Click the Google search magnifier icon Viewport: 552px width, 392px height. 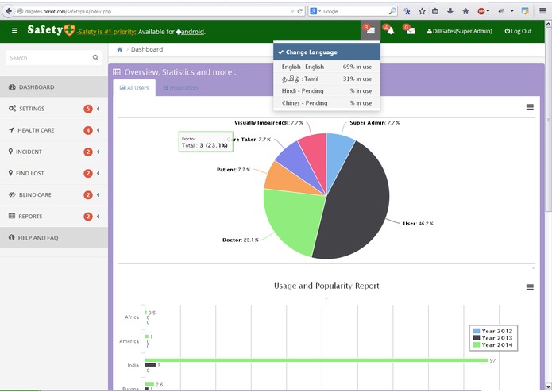[x=392, y=11]
